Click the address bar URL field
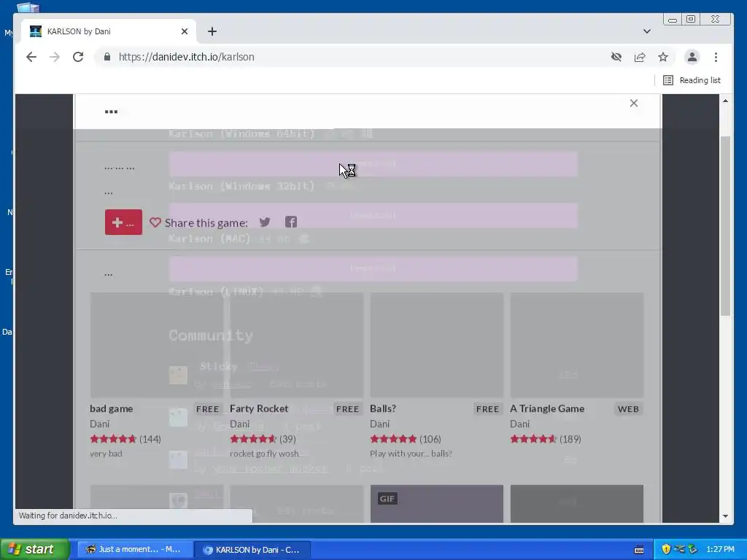Screen dimensions: 747x560 click(352, 57)
